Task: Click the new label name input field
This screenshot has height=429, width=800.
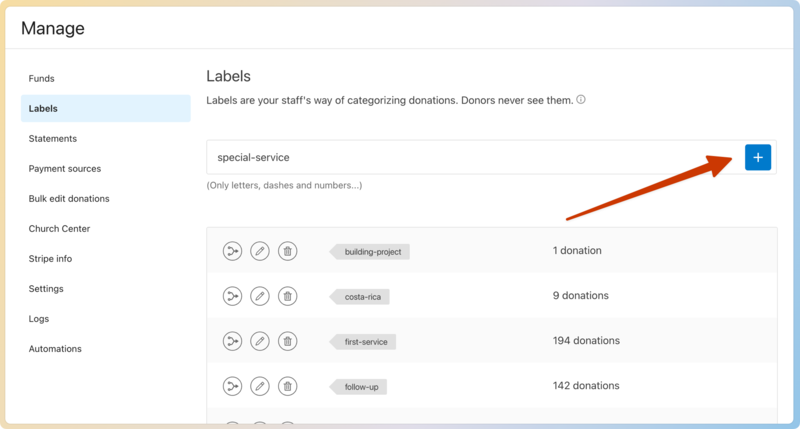Action: coord(470,157)
